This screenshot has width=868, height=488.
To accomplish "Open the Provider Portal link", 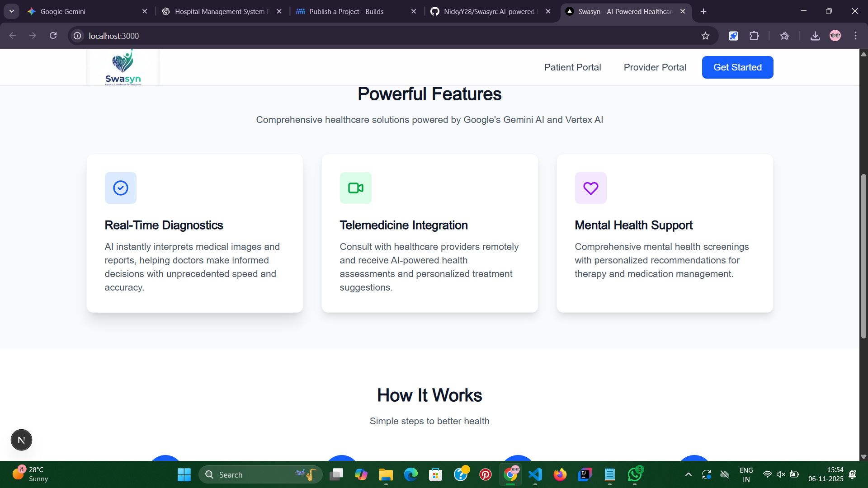I will coord(655,67).
